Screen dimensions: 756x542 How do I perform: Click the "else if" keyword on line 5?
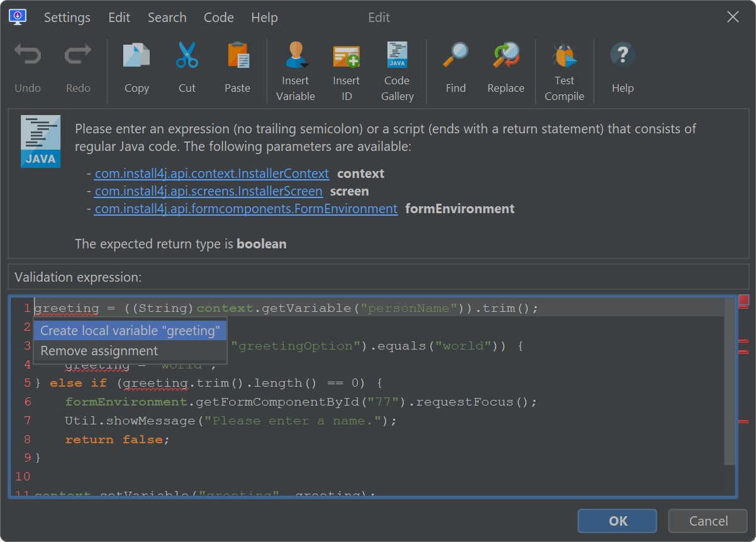tap(79, 383)
